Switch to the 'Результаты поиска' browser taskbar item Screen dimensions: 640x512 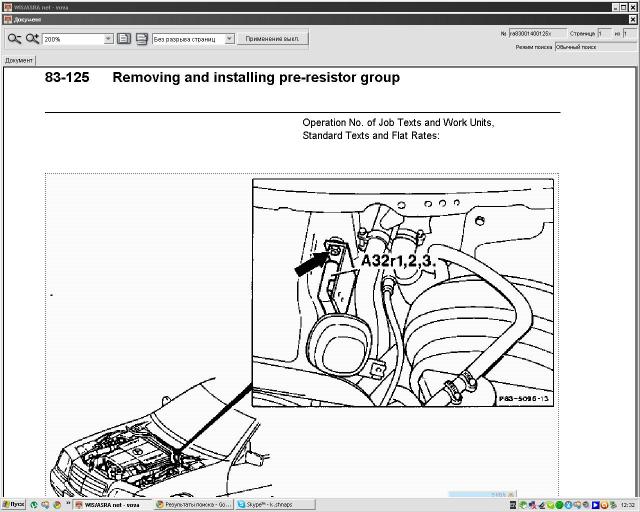194,505
